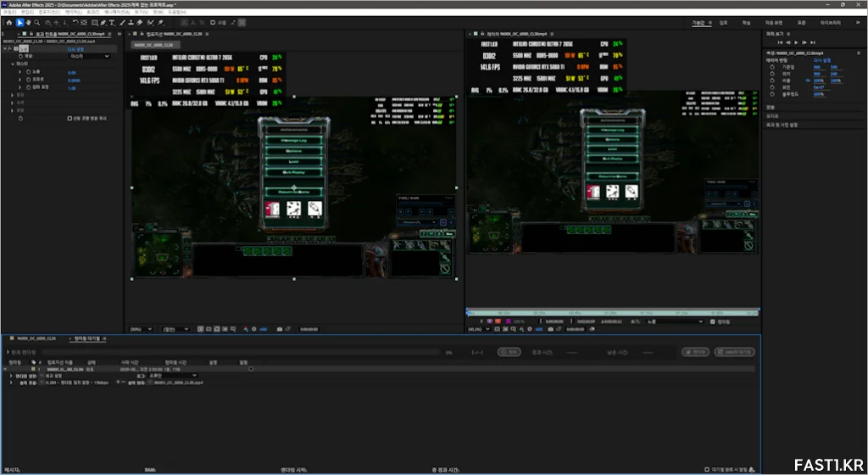The image size is (868, 475).
Task: Open the effect controls panel menu icon
Action: [x=109, y=34]
